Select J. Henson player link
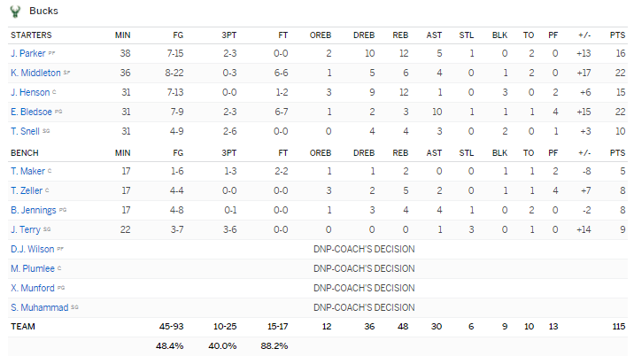634x364 pixels. (29, 92)
